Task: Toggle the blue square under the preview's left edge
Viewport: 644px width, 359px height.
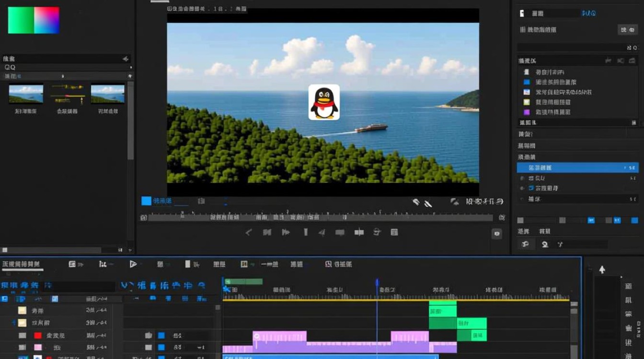Action: tap(146, 201)
